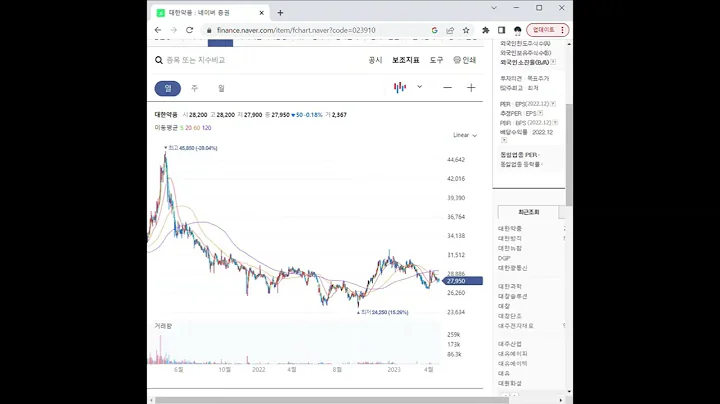Open 도구 tools menu
The width and height of the screenshot is (720, 404).
(x=436, y=60)
